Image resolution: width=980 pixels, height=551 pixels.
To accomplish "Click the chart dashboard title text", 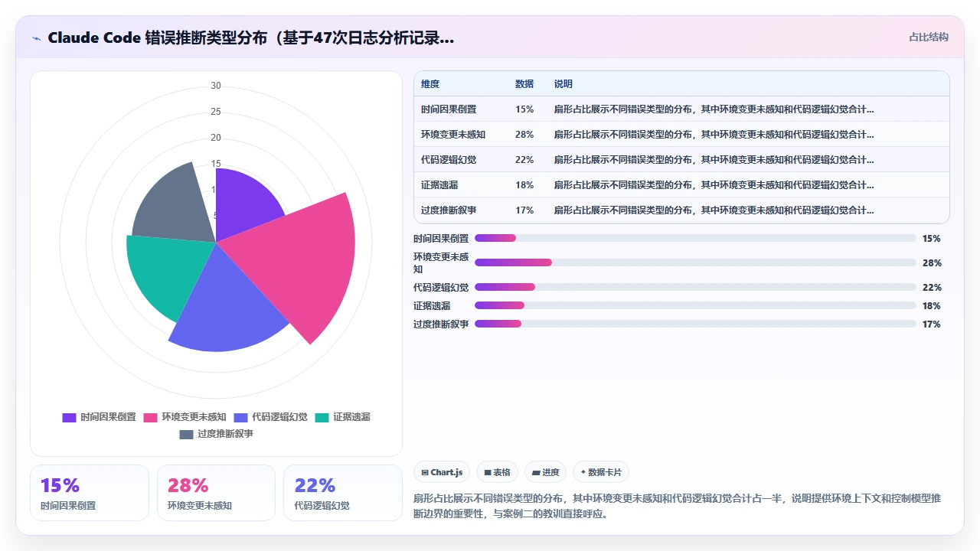I will 251,37.
